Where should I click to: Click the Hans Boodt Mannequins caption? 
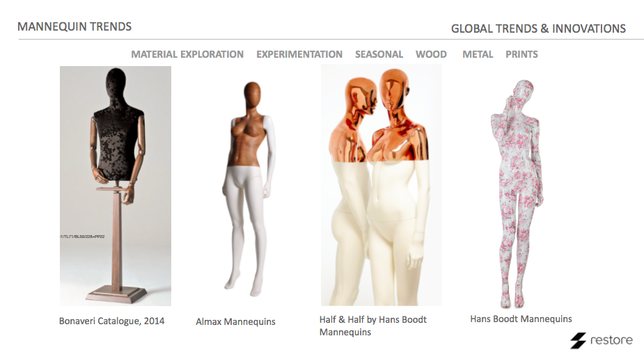point(521,319)
